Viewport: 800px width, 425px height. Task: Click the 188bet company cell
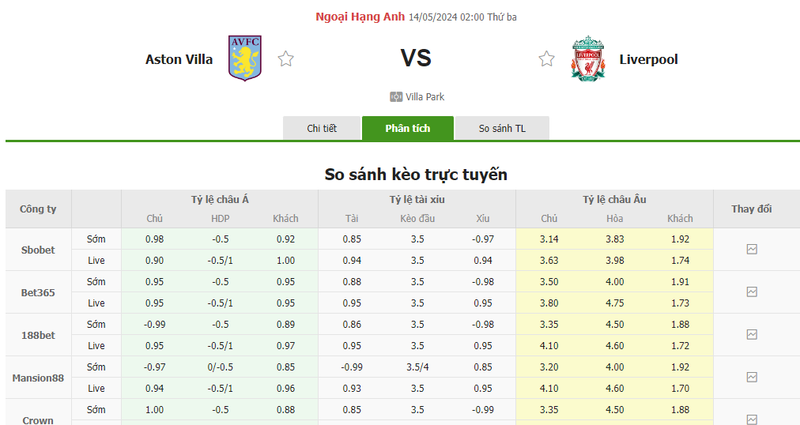tap(38, 335)
